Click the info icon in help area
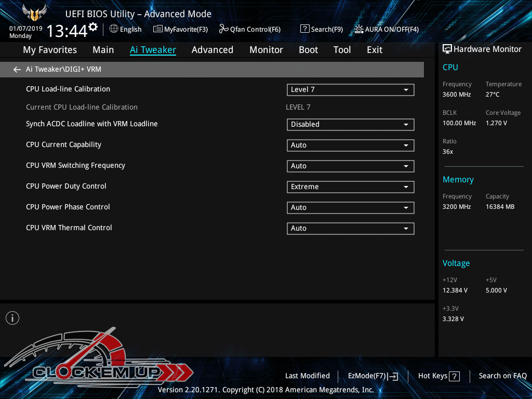The height and width of the screenshot is (399, 532). pos(12,318)
